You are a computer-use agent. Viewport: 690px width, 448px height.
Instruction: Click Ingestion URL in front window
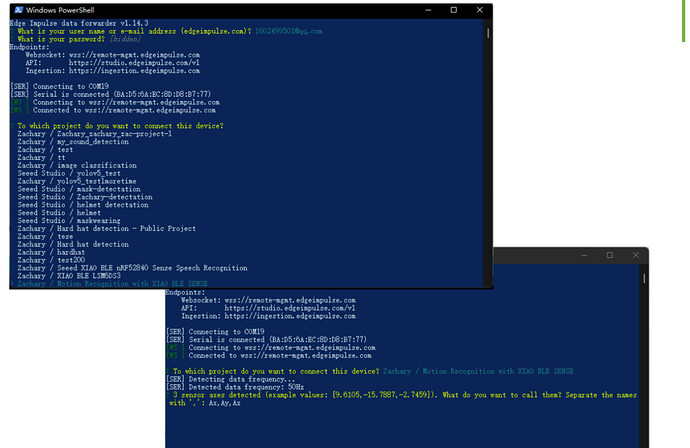(x=134, y=71)
